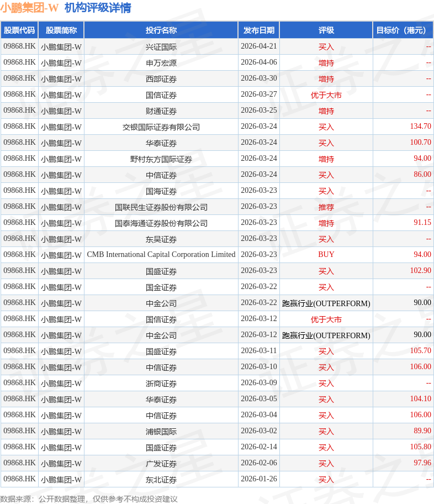Click 优于大市 rating dated 2026-03-27

tap(326, 95)
